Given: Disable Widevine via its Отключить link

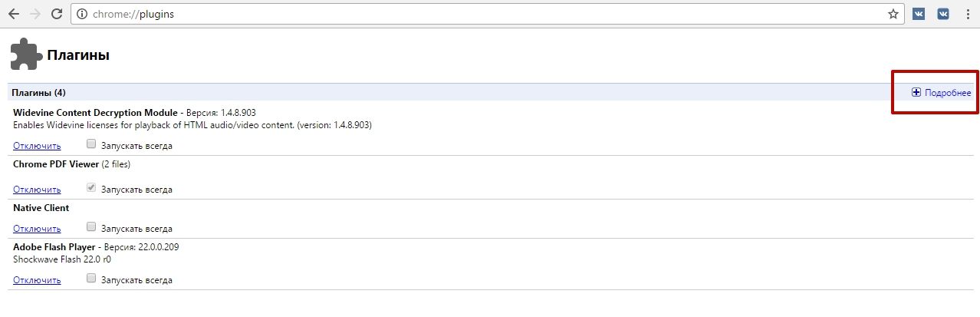Looking at the screenshot, I should point(37,145).
